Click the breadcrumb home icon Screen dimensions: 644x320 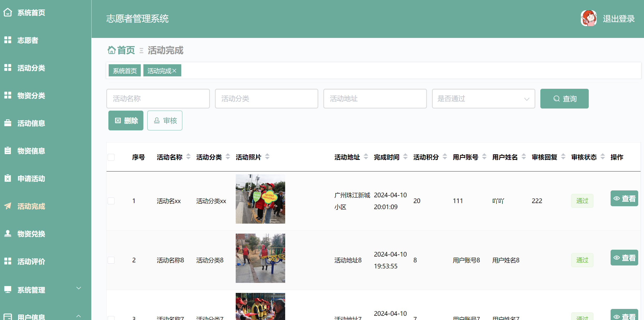click(x=112, y=50)
